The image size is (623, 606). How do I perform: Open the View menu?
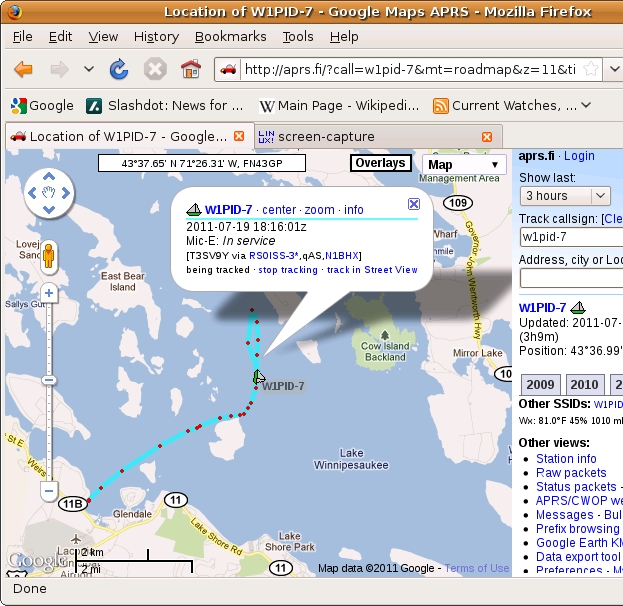tap(103, 37)
